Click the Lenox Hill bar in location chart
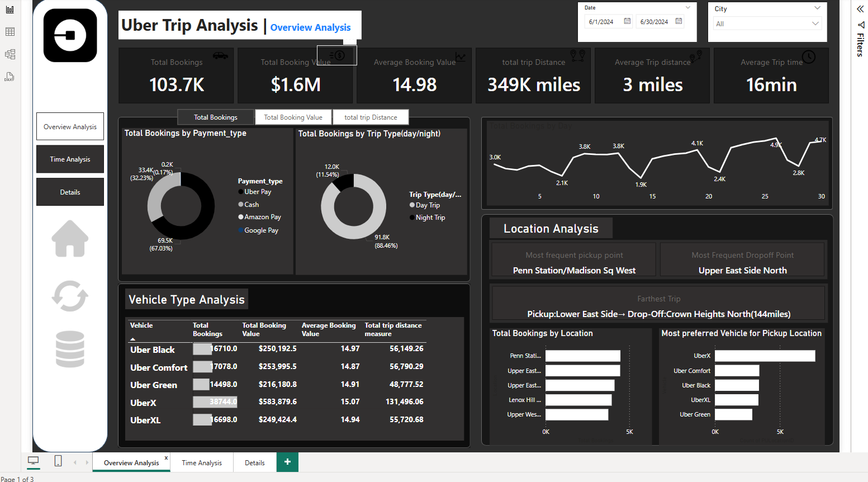The image size is (868, 482). coord(578,400)
